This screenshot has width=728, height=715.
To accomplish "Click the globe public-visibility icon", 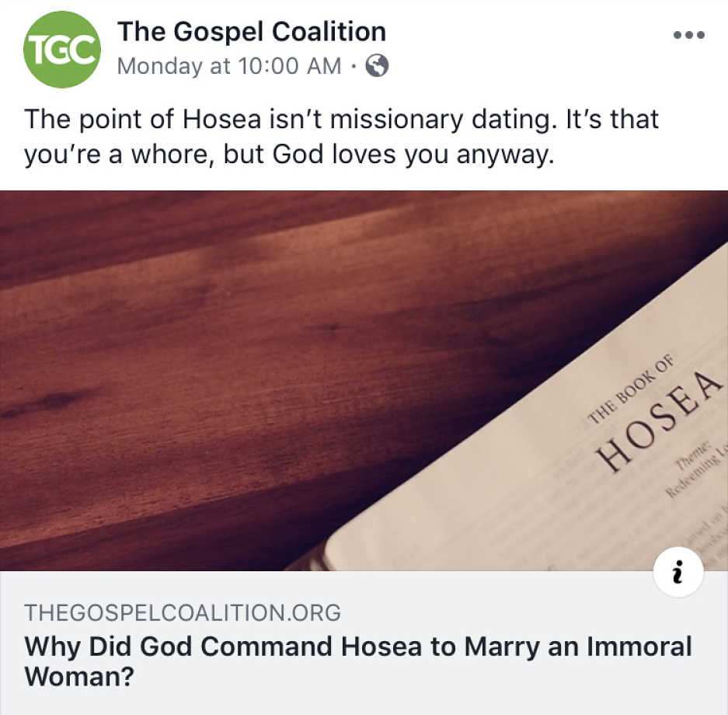I will (377, 65).
